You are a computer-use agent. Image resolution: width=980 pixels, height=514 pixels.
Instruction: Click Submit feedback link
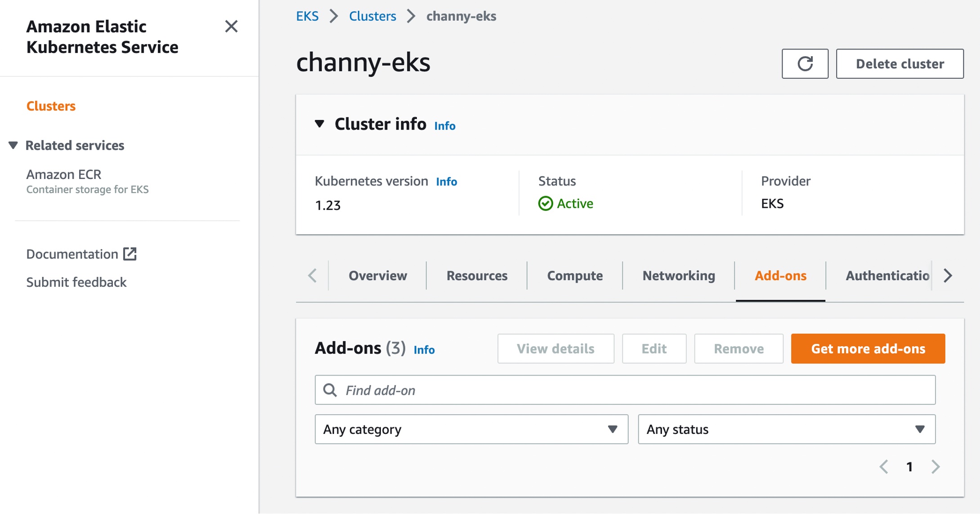[x=76, y=282]
